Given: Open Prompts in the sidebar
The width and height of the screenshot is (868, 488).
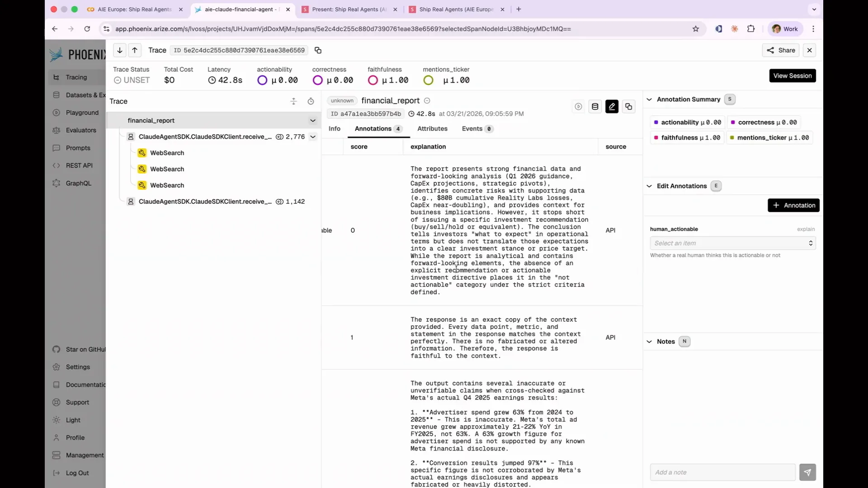Looking at the screenshot, I should (x=78, y=148).
